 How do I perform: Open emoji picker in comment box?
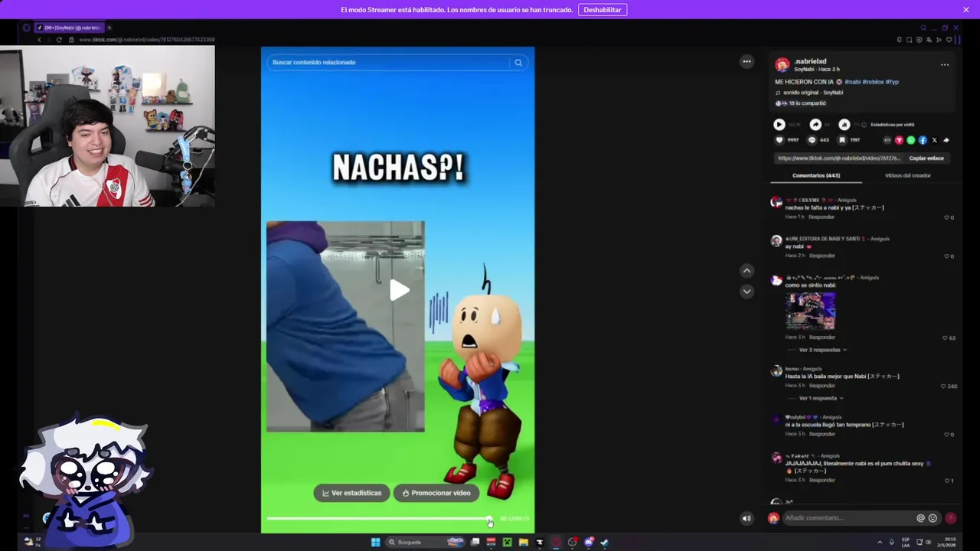coord(933,518)
